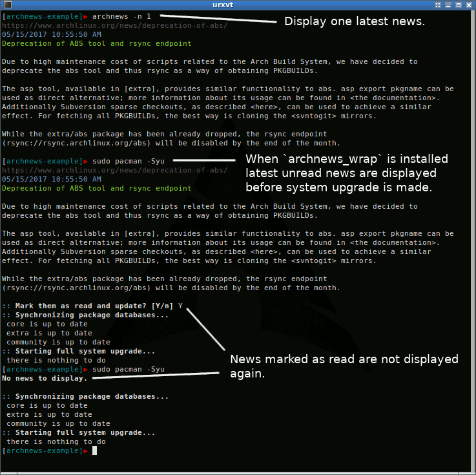
Task: Click the white block cursor at the last prompt
Action: 95,450
